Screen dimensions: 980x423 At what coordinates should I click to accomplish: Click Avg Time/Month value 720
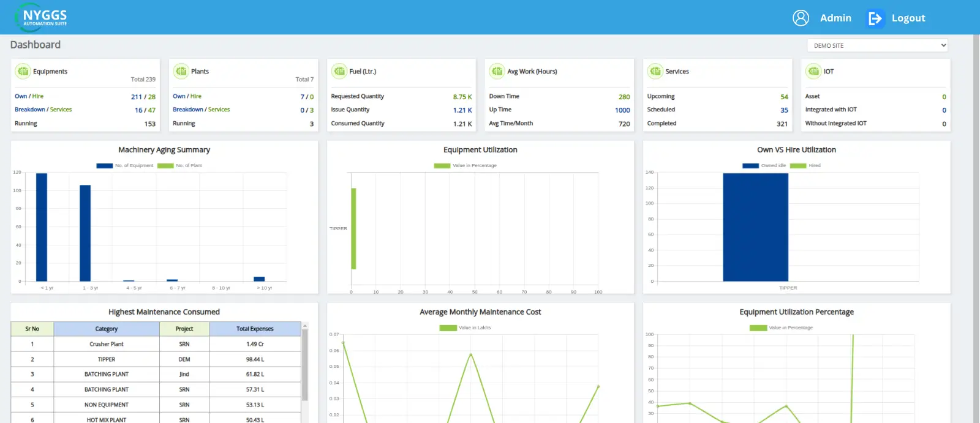click(x=624, y=124)
